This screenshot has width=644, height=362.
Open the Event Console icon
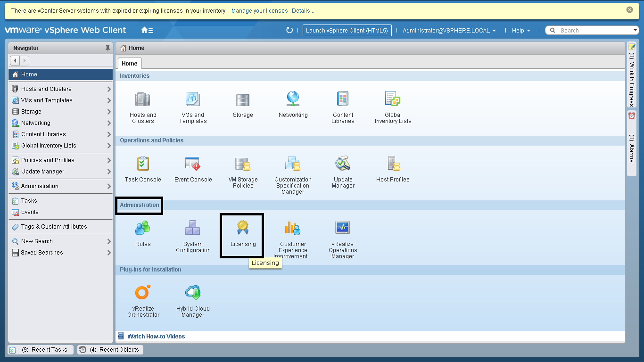pyautogui.click(x=193, y=164)
